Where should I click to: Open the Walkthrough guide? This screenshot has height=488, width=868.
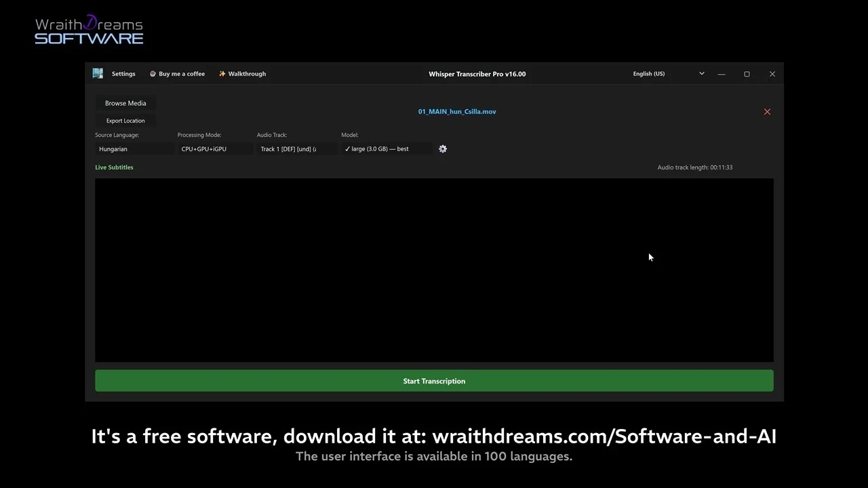click(242, 74)
